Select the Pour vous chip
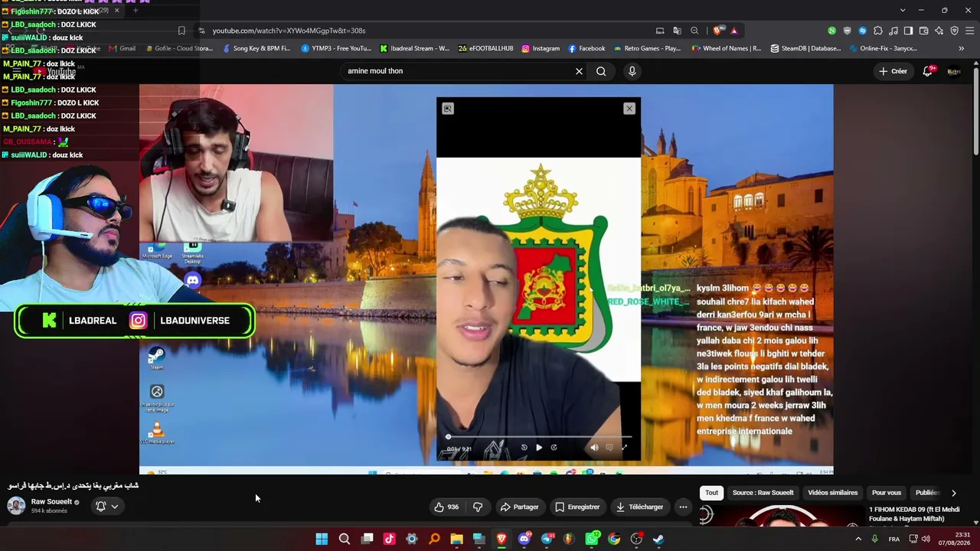This screenshot has height=551, width=980. (x=887, y=493)
